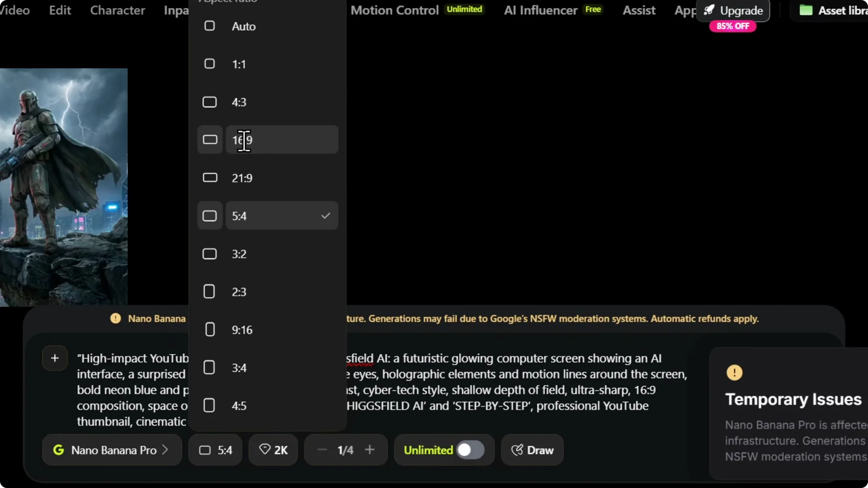Select Auto from the aspect ratio list

(244, 26)
